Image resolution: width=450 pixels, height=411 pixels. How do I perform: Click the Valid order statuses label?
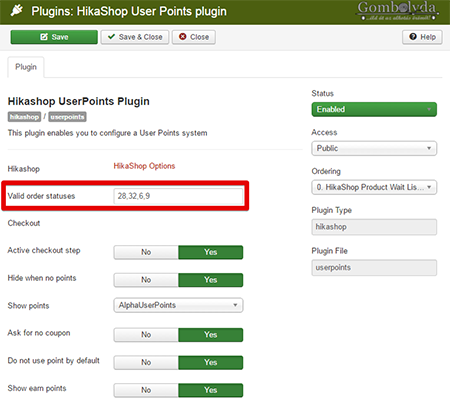pos(41,196)
